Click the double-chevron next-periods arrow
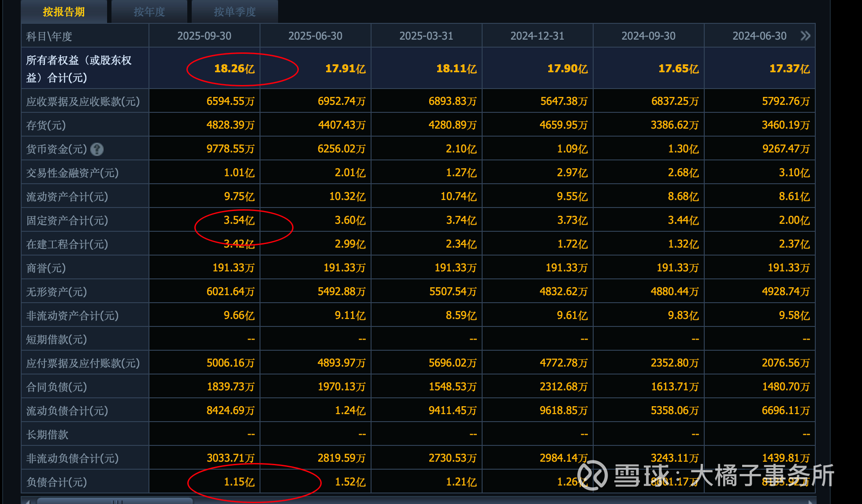The width and height of the screenshot is (862, 504). point(805,36)
